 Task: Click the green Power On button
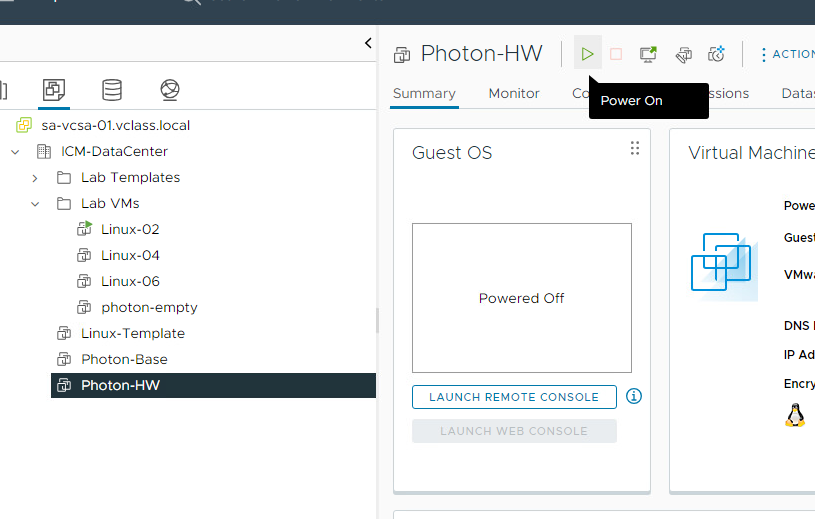click(x=587, y=54)
